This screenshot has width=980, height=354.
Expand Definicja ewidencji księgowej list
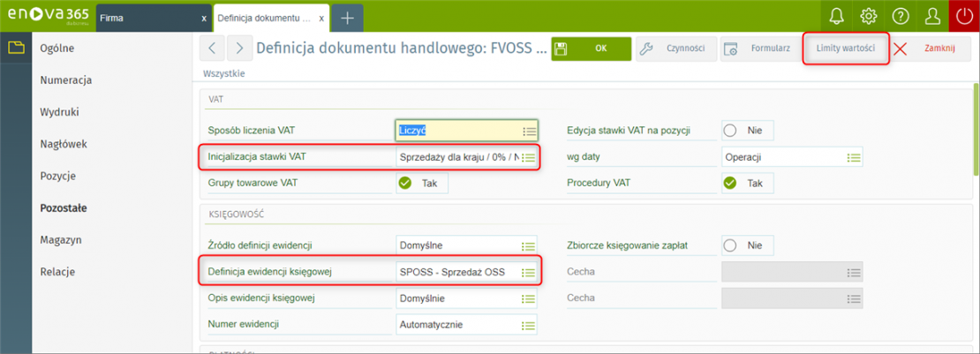(x=528, y=273)
